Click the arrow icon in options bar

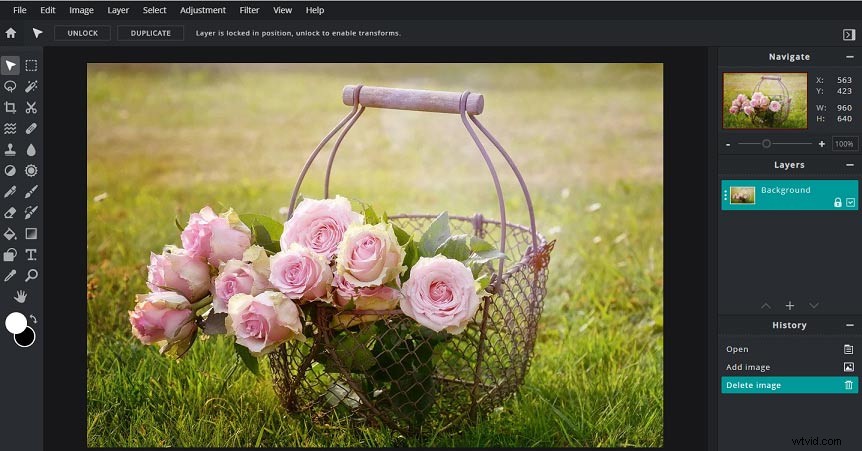coord(37,33)
